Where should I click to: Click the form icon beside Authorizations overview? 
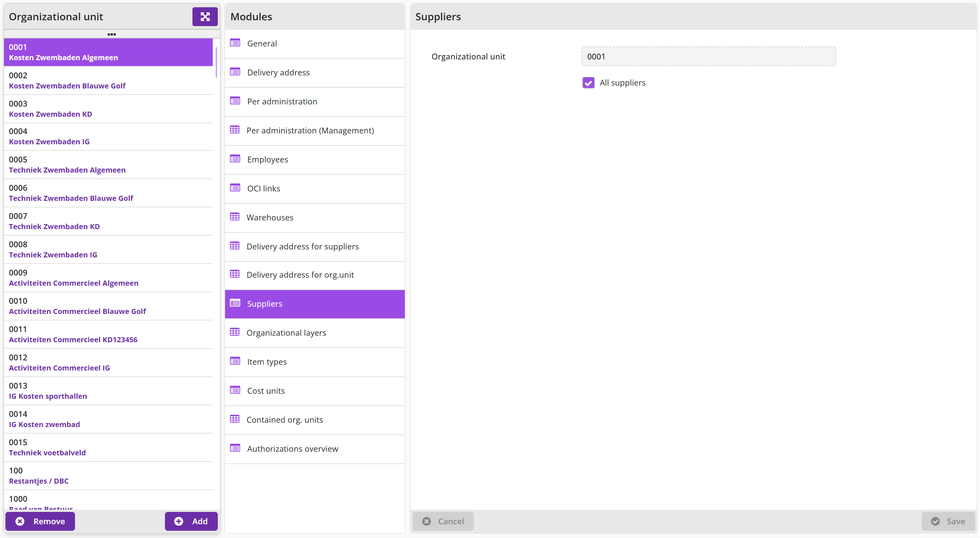point(235,448)
